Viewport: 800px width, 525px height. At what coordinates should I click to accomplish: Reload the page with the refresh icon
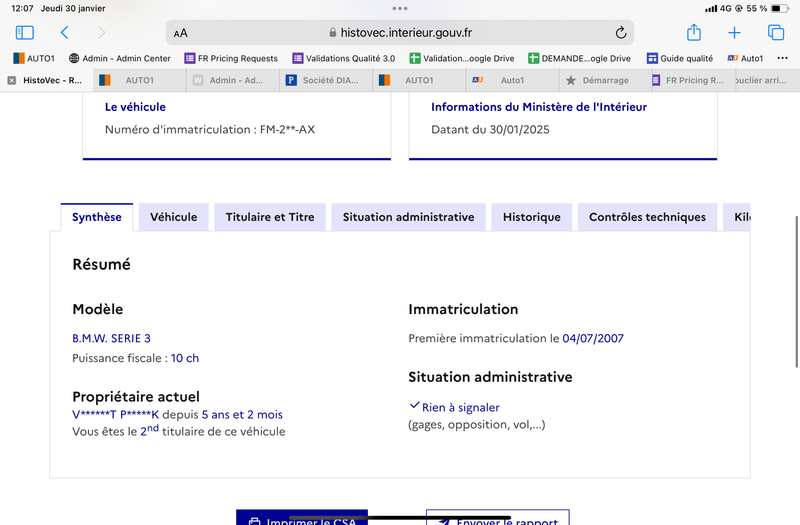620,33
